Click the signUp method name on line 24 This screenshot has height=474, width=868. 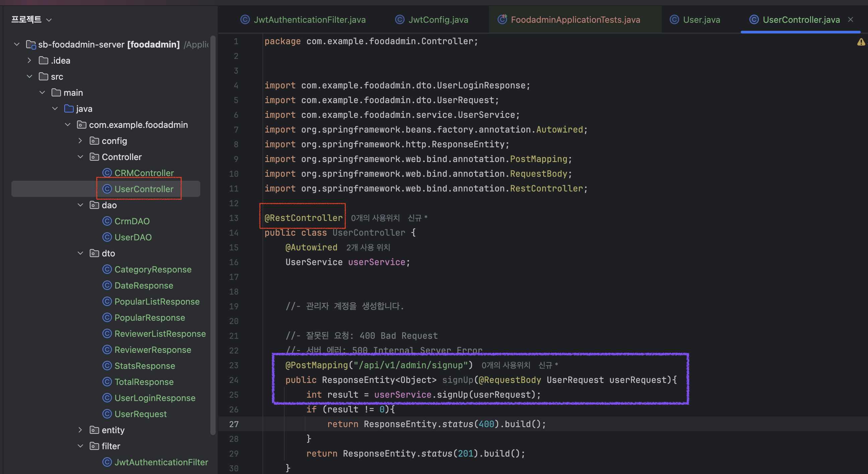point(457,380)
